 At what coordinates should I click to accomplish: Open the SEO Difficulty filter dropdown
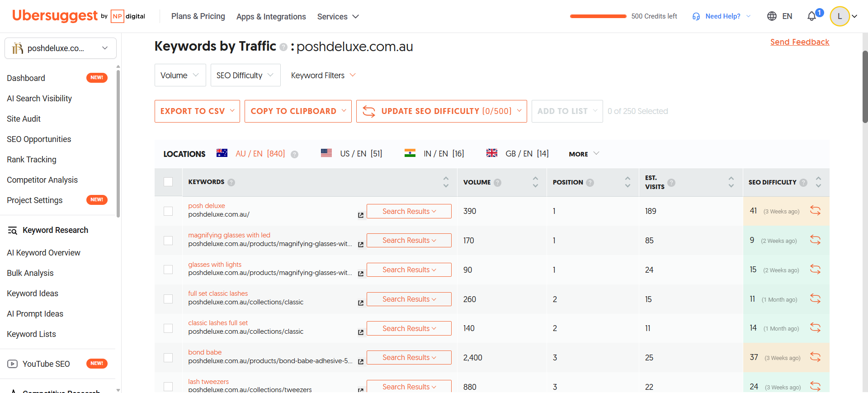pos(245,75)
